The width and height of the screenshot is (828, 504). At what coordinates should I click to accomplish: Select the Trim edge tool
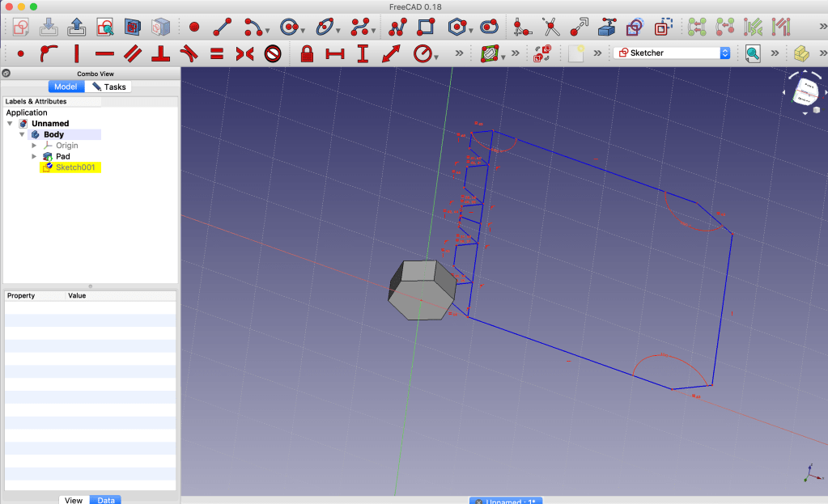point(551,27)
